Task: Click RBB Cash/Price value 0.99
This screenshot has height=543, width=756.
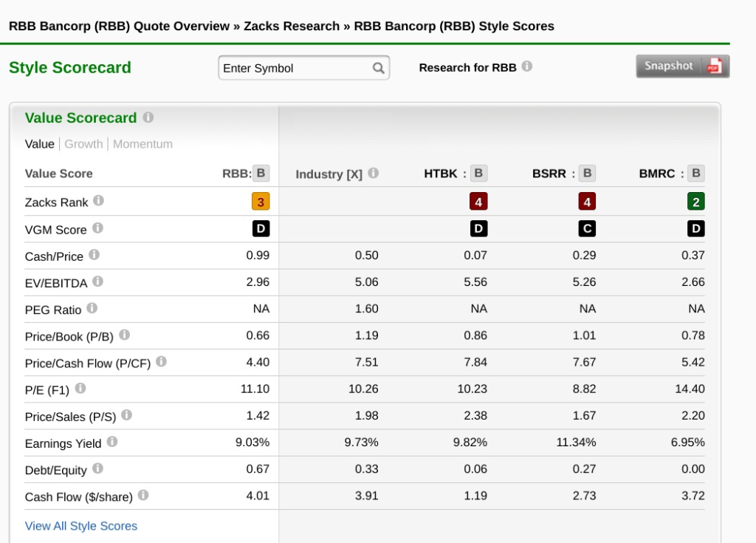Action: pos(258,256)
